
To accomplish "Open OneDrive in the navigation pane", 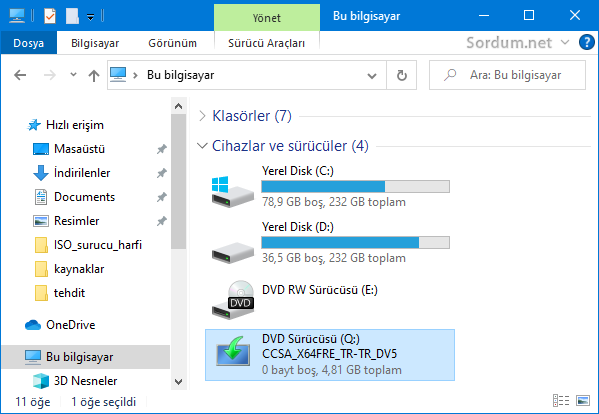I will [71, 325].
